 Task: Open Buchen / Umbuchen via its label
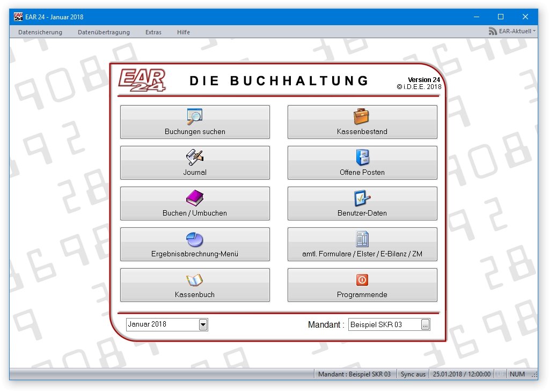click(x=195, y=213)
